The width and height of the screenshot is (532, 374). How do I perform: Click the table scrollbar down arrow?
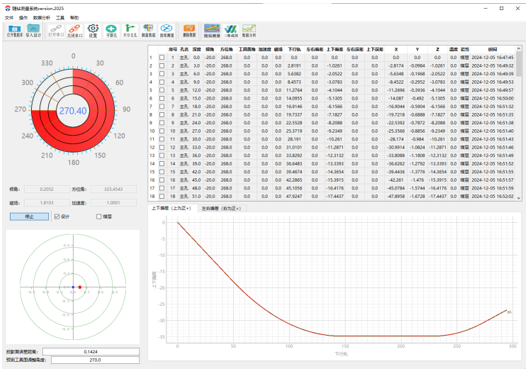pyautogui.click(x=518, y=198)
